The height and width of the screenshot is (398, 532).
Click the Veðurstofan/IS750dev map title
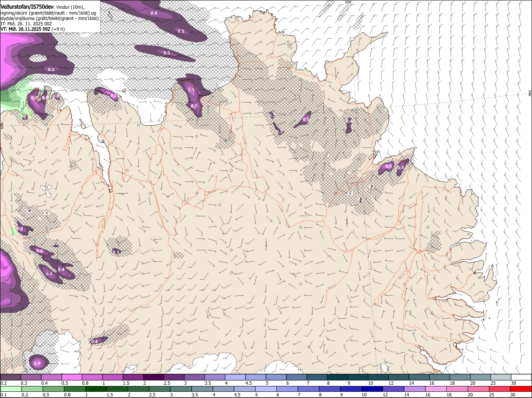[x=27, y=6]
